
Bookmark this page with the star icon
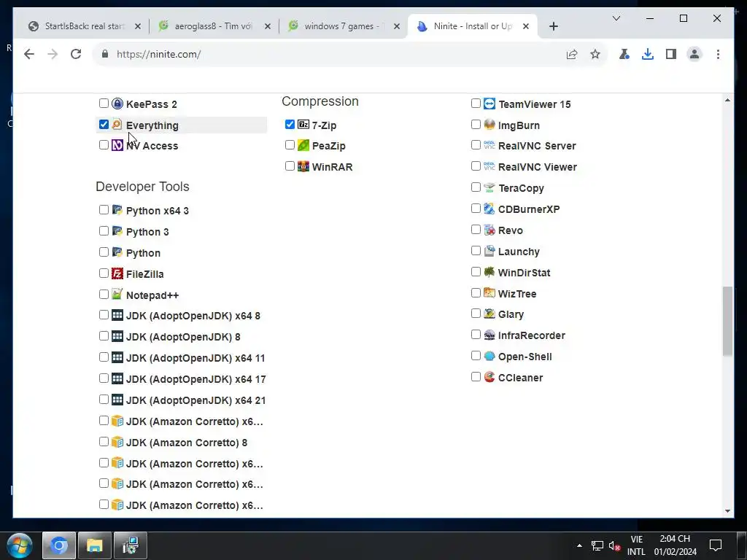595,54
